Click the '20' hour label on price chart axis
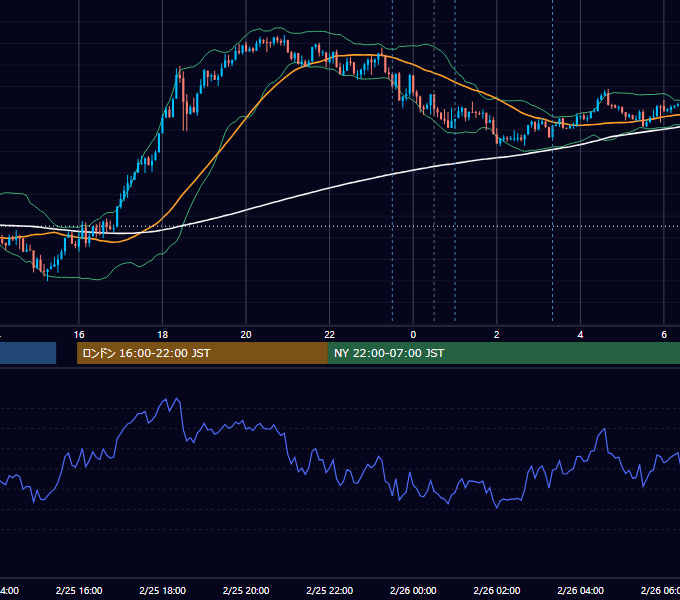 [246, 335]
